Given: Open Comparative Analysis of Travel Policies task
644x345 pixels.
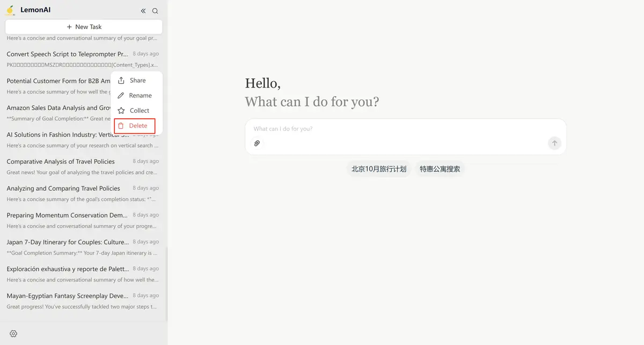Looking at the screenshot, I should (61, 162).
